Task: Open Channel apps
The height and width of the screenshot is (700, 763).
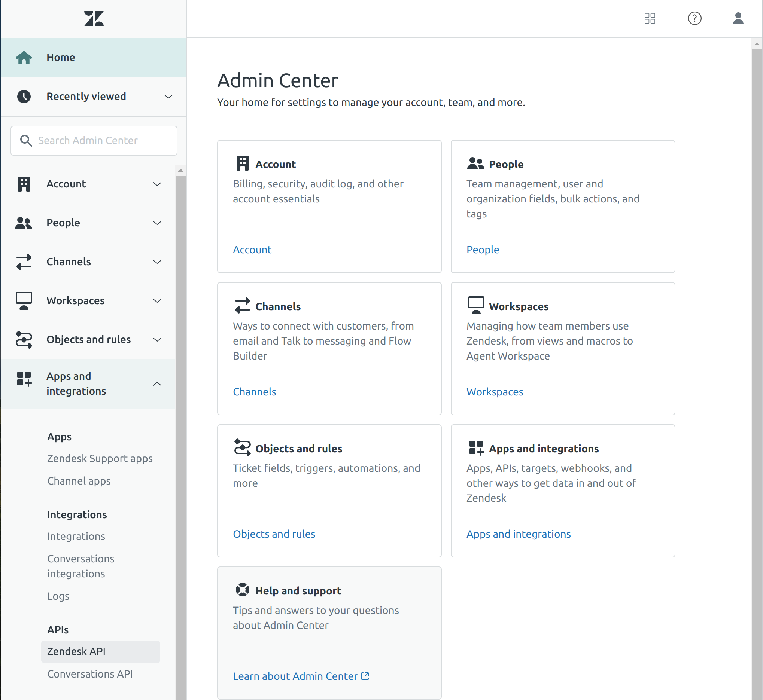Action: [79, 481]
